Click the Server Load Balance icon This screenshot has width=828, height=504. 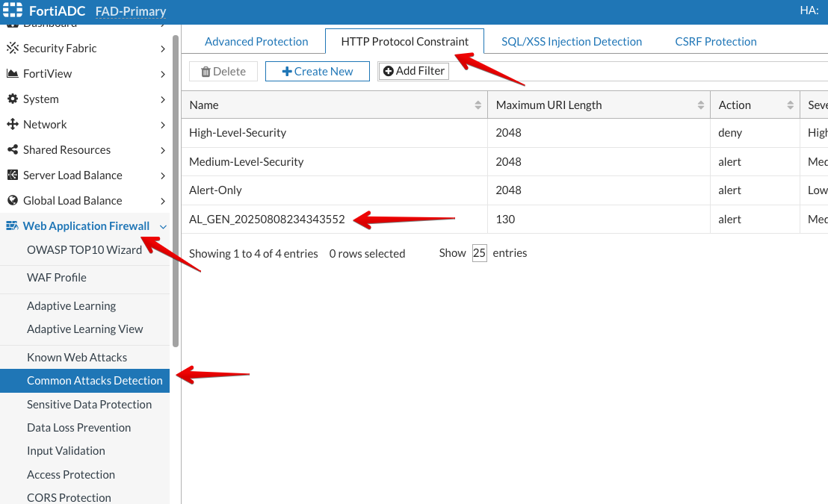(12, 175)
